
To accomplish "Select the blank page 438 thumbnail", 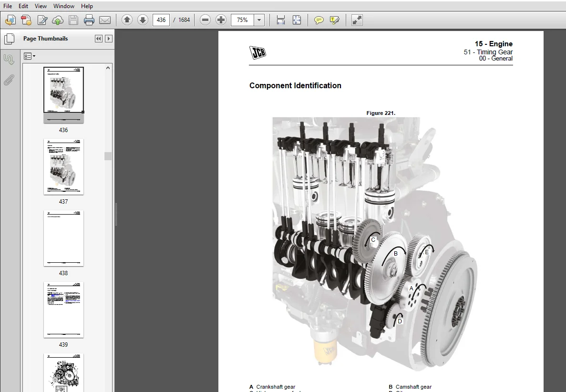I will (x=63, y=238).
